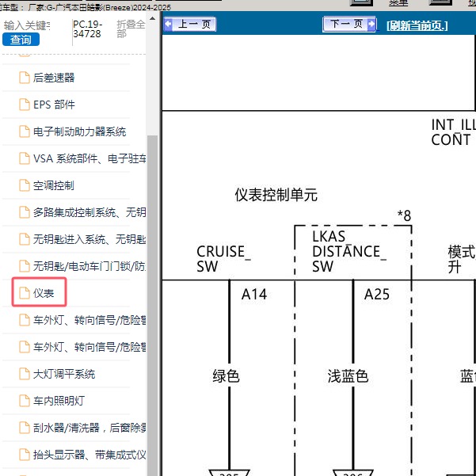Open the 空调控制 entry
The width and height of the screenshot is (476, 476).
coord(53,185)
